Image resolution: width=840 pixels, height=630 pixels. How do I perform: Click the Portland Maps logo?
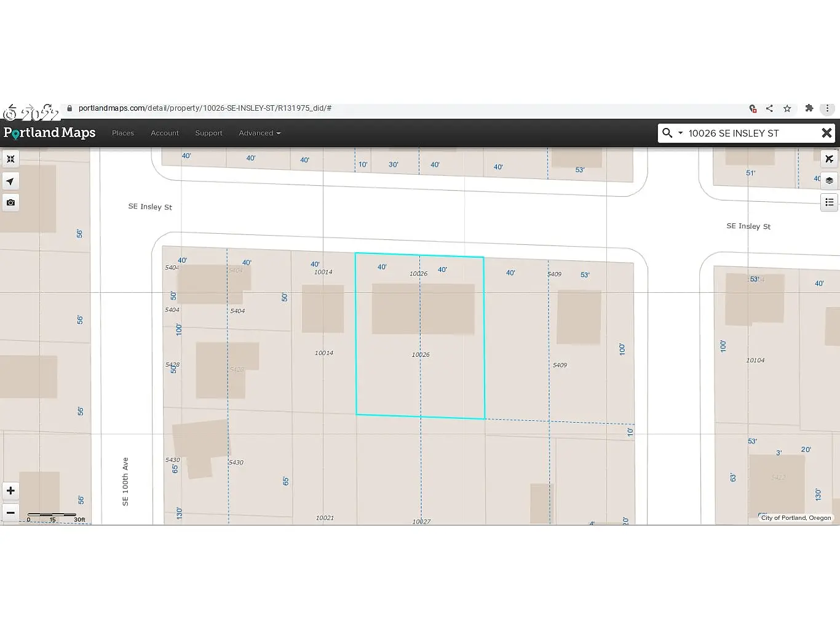[50, 133]
